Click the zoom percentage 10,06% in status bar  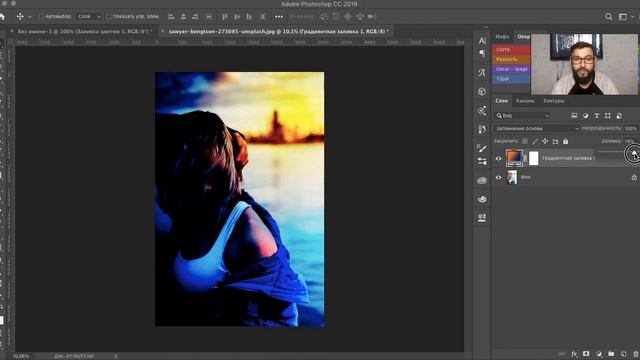click(20, 356)
